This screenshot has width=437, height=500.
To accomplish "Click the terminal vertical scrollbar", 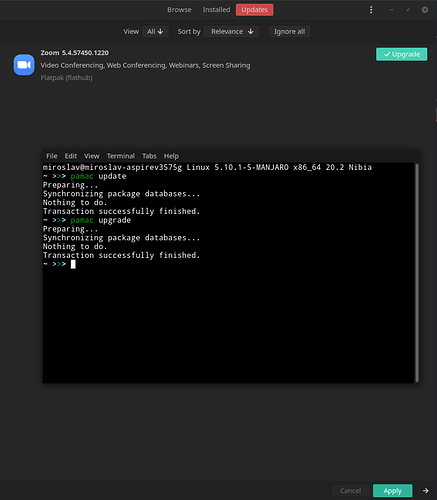I will coord(417,273).
